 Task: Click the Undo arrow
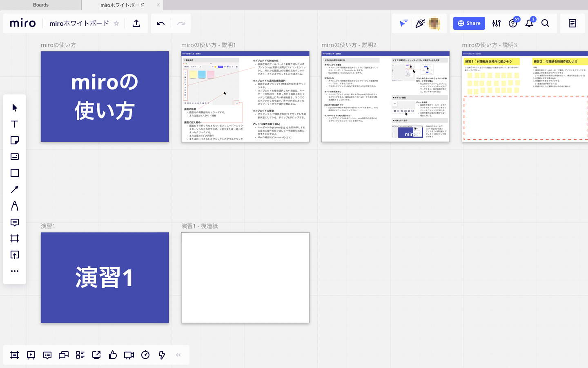tap(161, 23)
